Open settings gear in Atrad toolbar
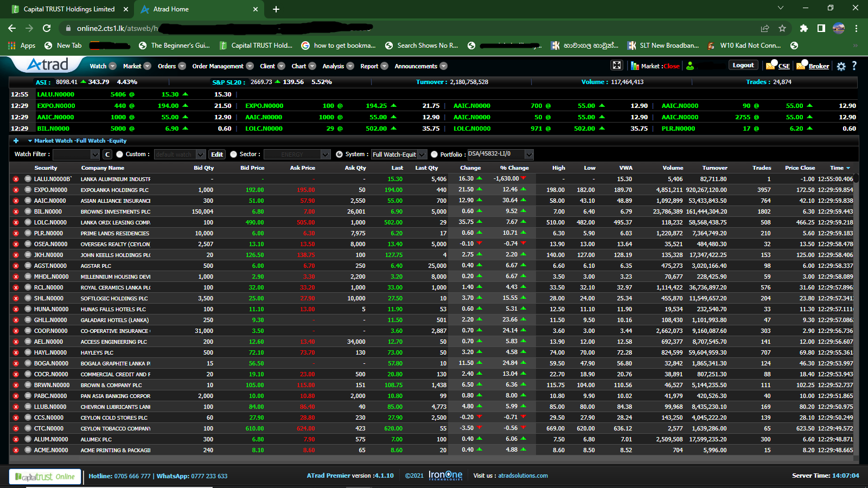Image resolution: width=868 pixels, height=488 pixels. pyautogui.click(x=841, y=66)
